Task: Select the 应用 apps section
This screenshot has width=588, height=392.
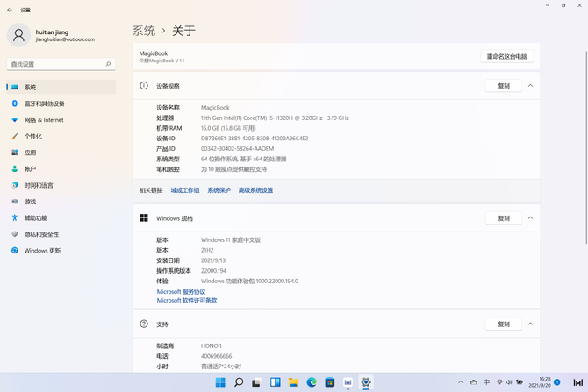Action: tap(31, 153)
